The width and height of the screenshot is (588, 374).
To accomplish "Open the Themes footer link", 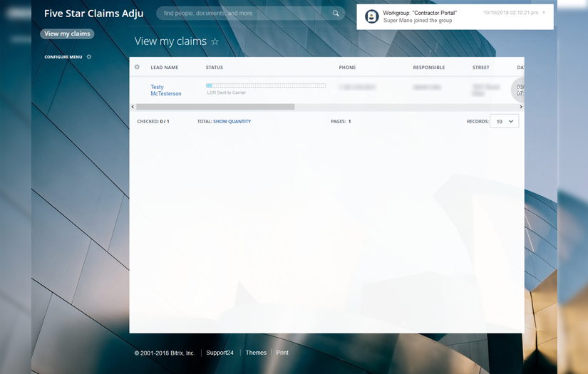I will 256,353.
